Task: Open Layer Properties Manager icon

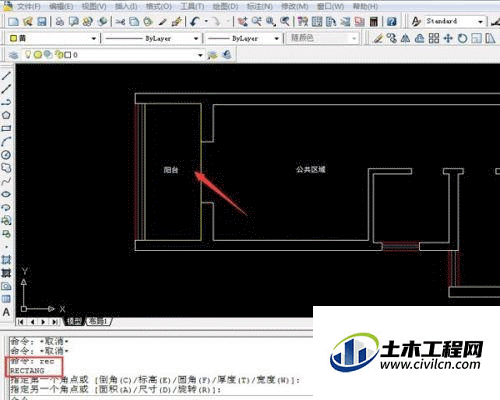Action: pos(13,55)
